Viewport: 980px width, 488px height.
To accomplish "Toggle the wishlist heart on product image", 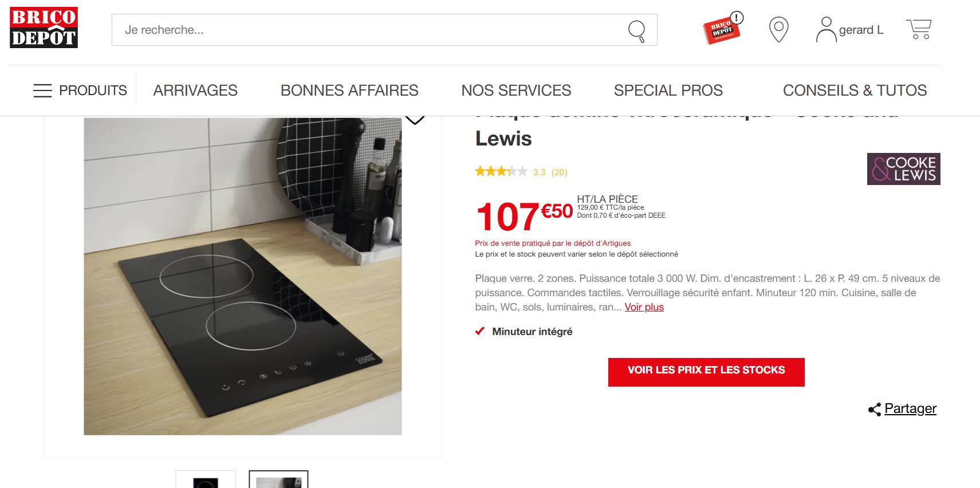I will [415, 119].
